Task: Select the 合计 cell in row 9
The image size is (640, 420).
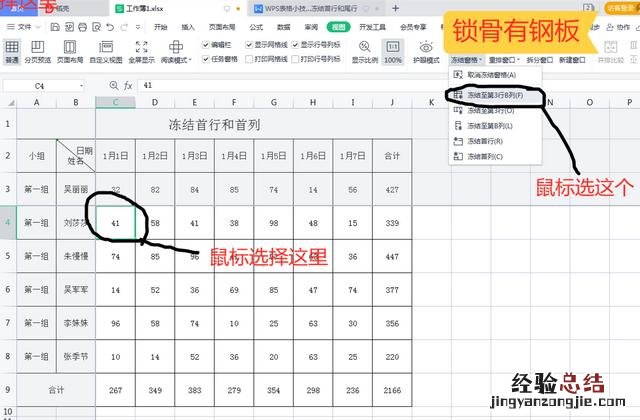Action: [x=56, y=390]
